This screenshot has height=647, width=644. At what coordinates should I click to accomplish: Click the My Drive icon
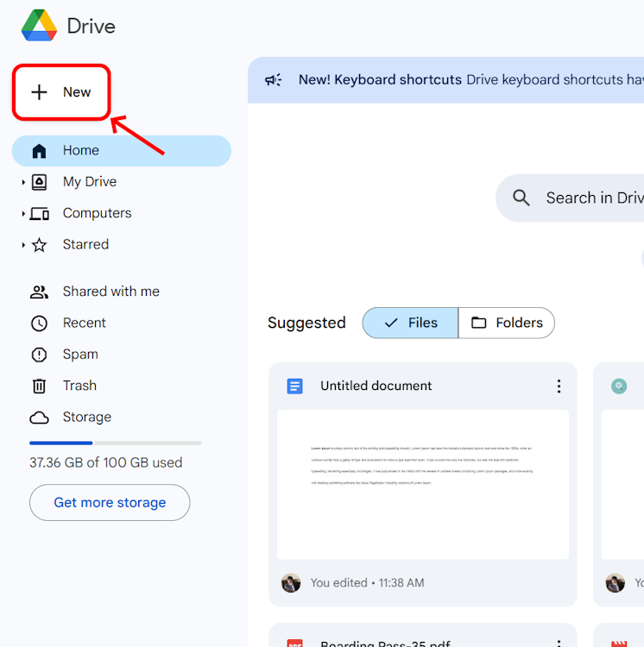pyautogui.click(x=39, y=182)
